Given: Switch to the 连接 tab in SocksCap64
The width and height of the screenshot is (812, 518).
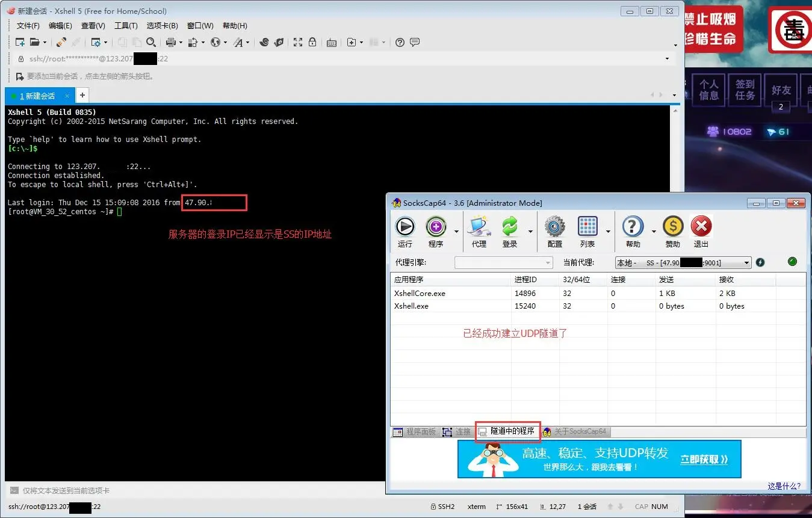Looking at the screenshot, I should click(x=457, y=432).
